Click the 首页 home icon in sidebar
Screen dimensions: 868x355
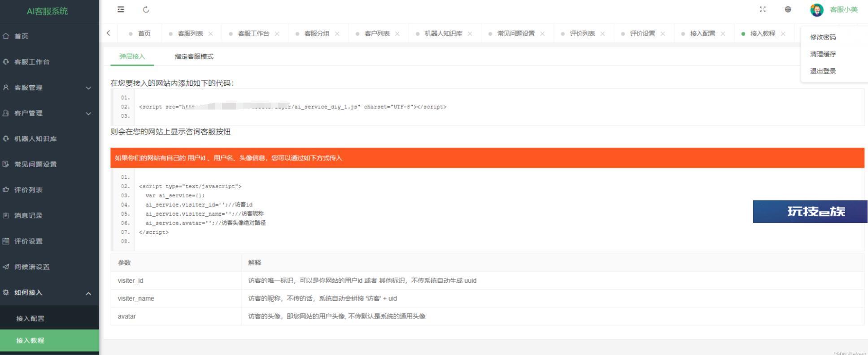pos(6,36)
